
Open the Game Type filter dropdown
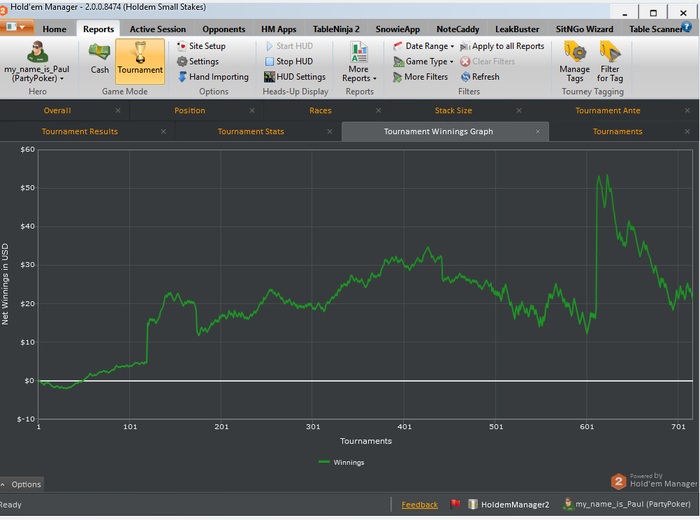423,62
